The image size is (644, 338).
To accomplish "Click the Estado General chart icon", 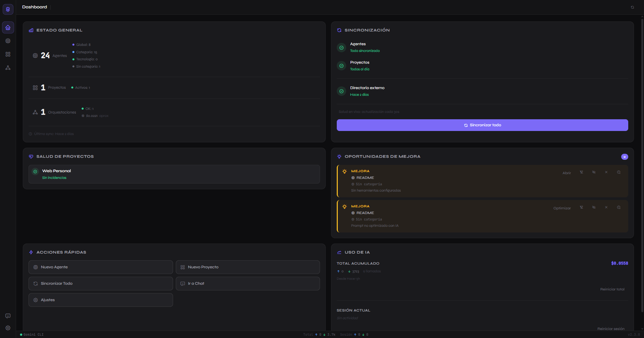I will click(x=31, y=30).
